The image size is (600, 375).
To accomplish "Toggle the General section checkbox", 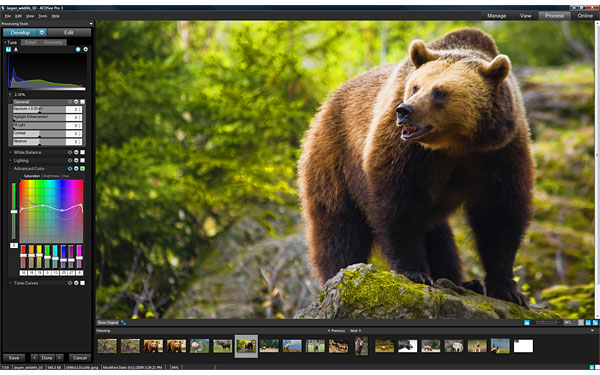I will coord(82,102).
